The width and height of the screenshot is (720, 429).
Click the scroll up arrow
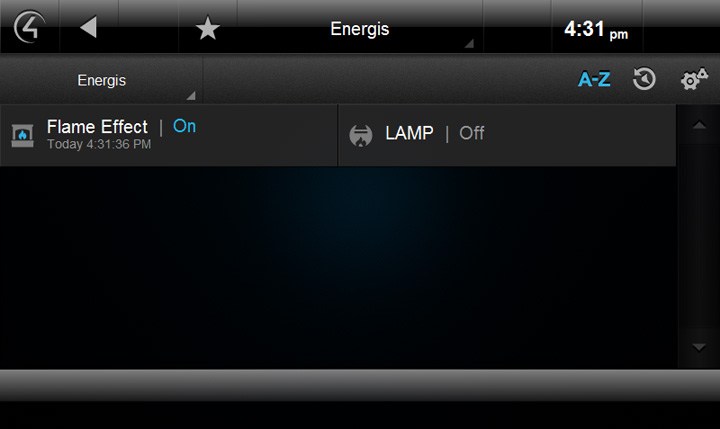pyautogui.click(x=699, y=124)
